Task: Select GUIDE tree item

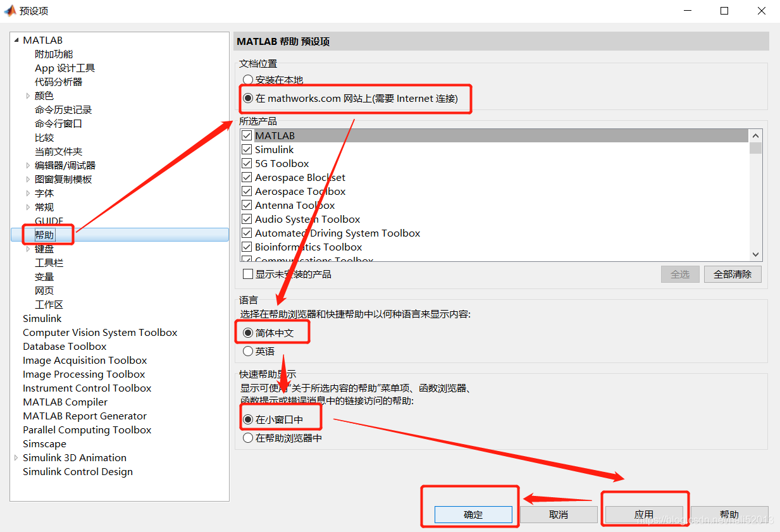Action: (49, 221)
